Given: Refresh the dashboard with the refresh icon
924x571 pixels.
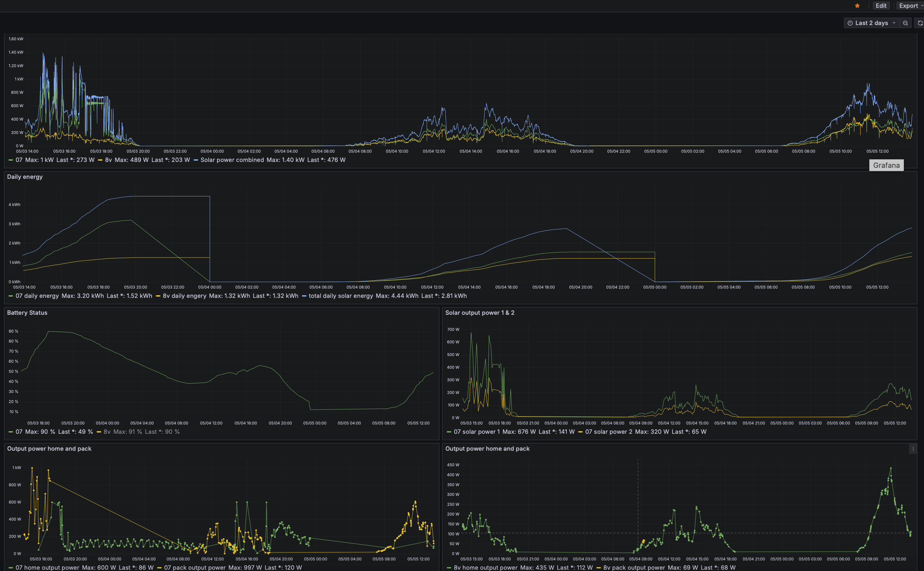Looking at the screenshot, I should point(920,23).
